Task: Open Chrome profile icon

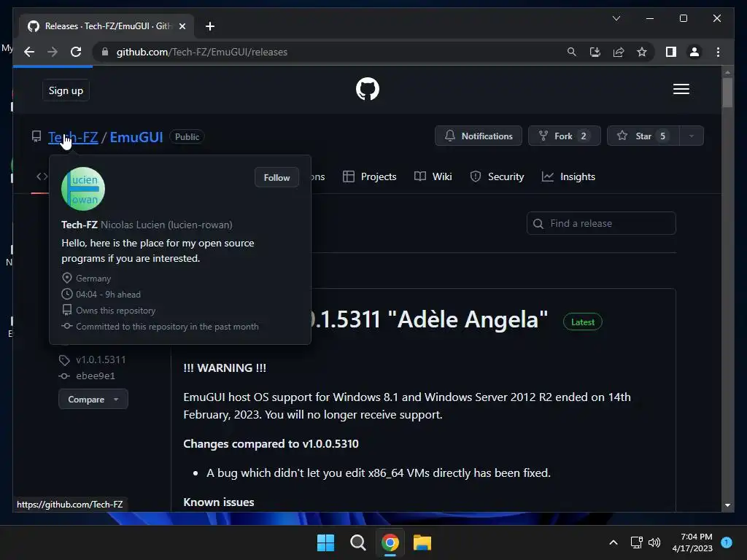Action: (694, 52)
